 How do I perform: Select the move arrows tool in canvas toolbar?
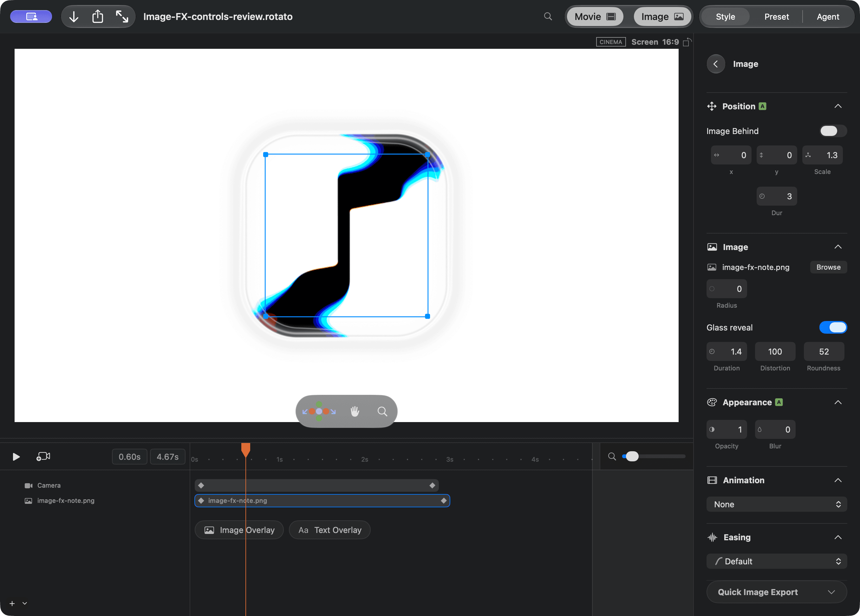click(x=319, y=411)
